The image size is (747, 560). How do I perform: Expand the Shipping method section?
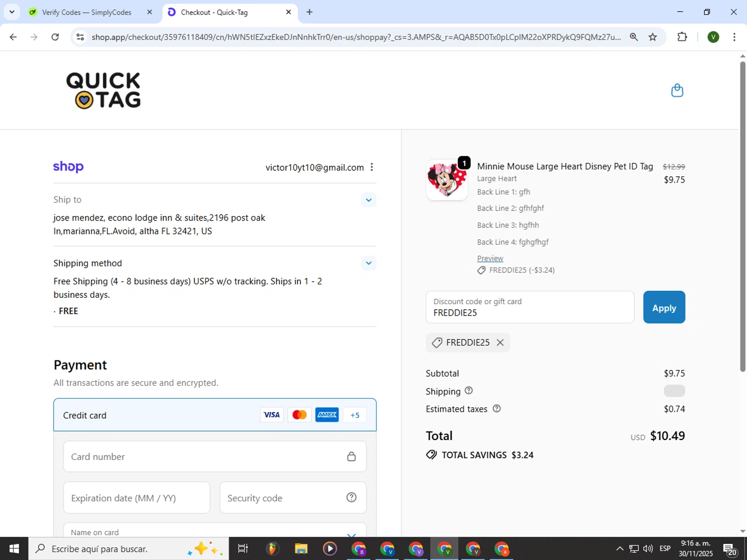click(x=369, y=263)
